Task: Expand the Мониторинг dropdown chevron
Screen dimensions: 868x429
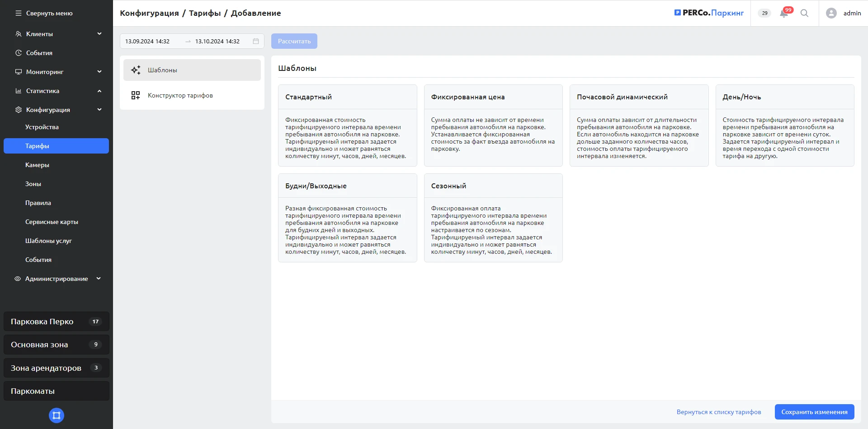Action: point(99,72)
